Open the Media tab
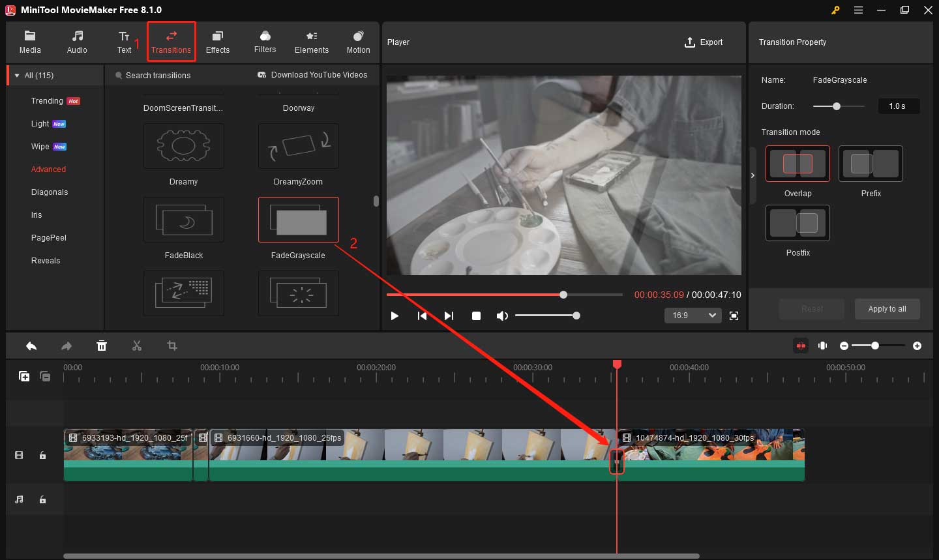Viewport: 939px width, 560px height. click(x=30, y=42)
